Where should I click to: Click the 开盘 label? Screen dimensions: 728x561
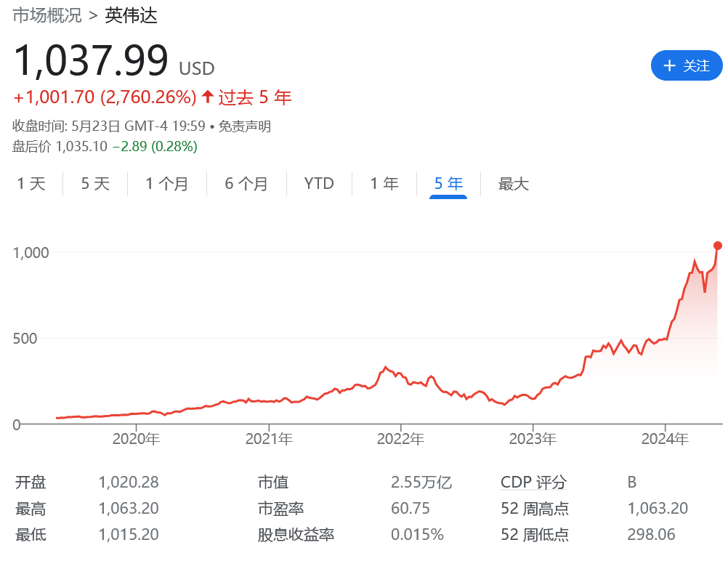[31, 483]
